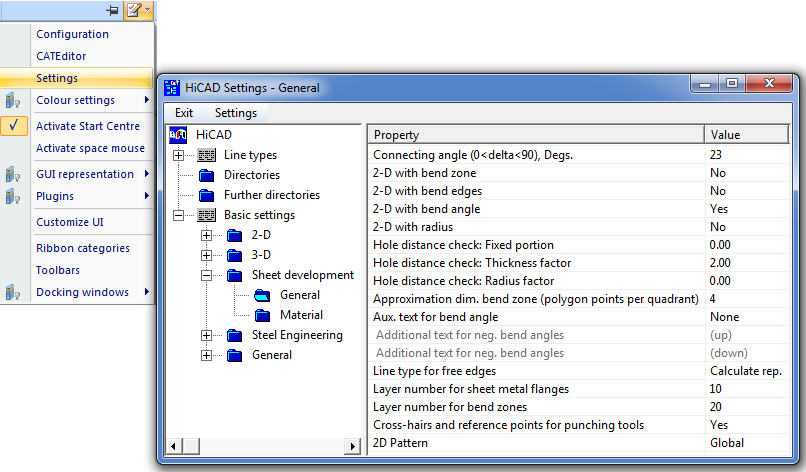Expand the 2-D tree node
806x472 pixels.
tap(206, 235)
